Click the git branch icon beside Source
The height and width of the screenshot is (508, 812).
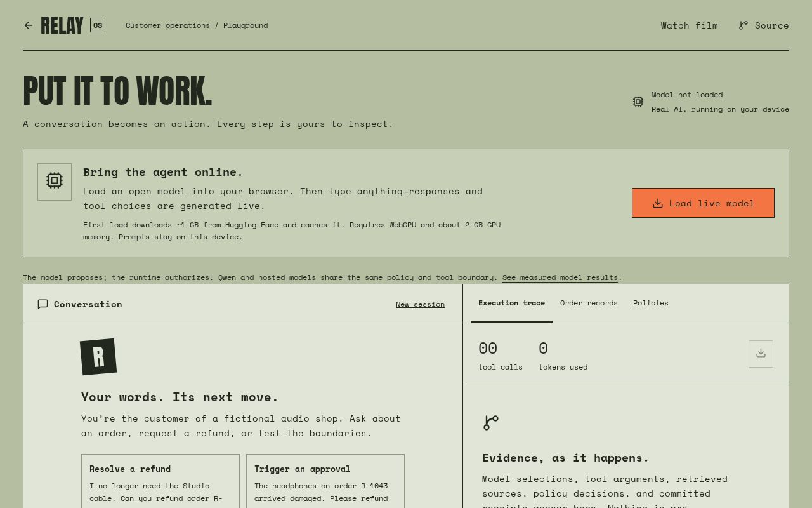[743, 25]
